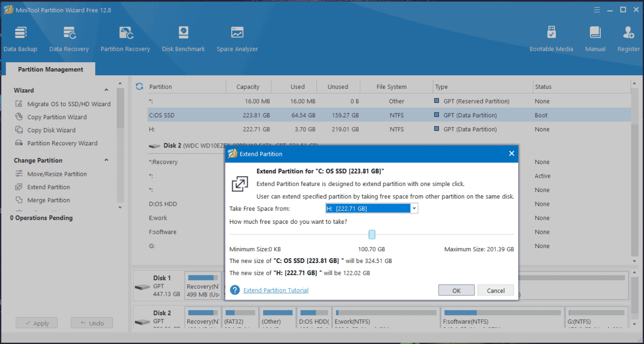Viewport: 644px width, 344px height.
Task: Confirm the extension with OK
Action: 456,290
